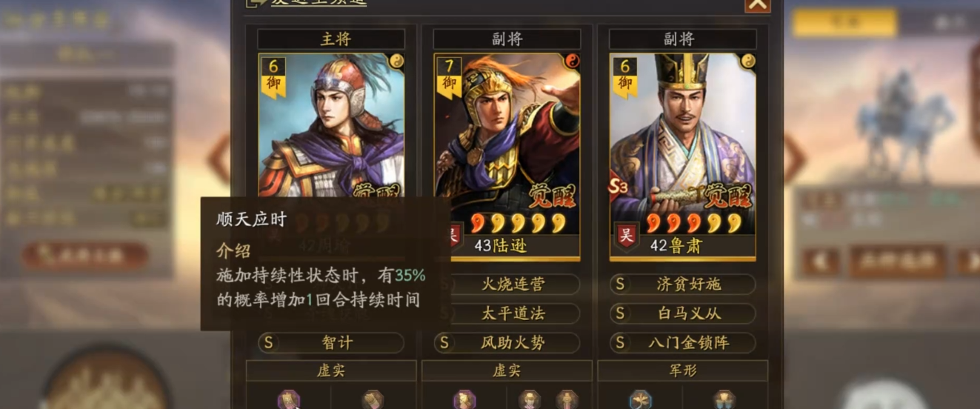
Task: Click the yin-yang icon on main general card
Action: (x=396, y=61)
